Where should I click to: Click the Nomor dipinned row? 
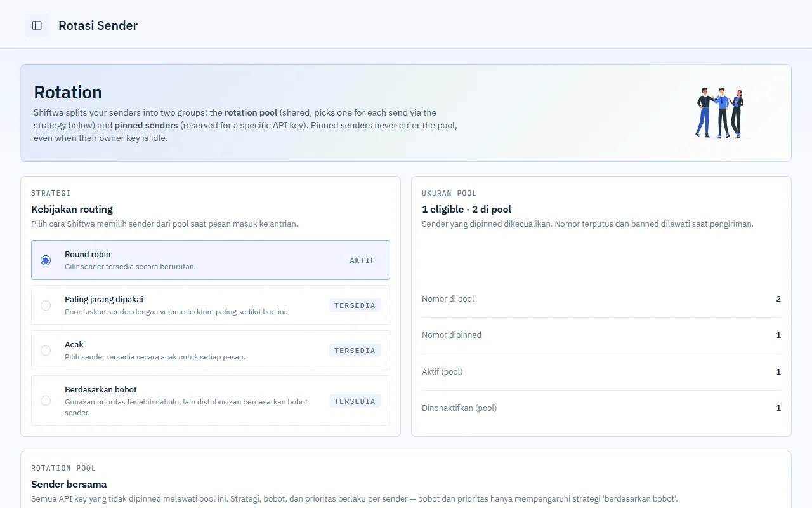coord(601,335)
